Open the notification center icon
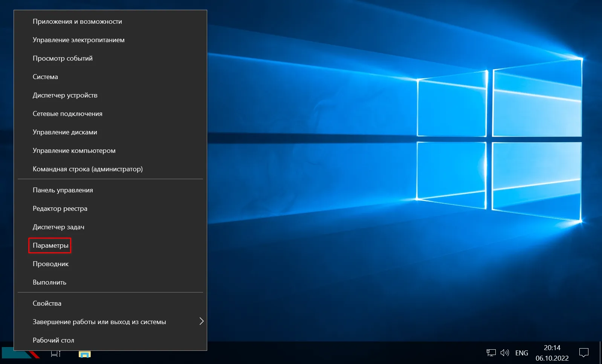The height and width of the screenshot is (364, 602). click(584, 353)
